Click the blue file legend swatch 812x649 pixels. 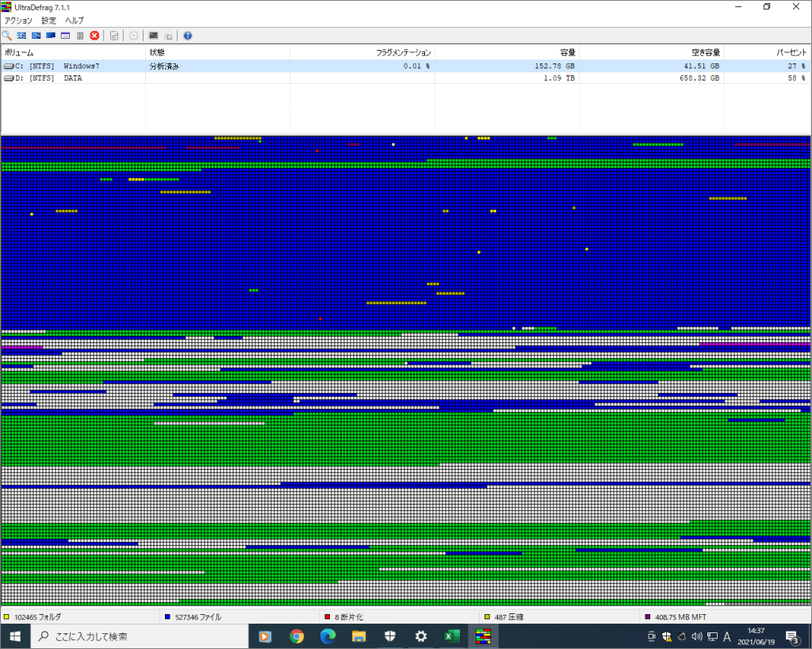tap(167, 617)
